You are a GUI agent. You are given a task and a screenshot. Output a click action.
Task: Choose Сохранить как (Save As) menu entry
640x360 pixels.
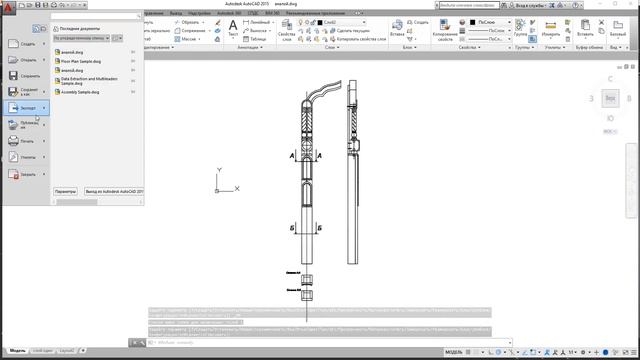click(x=27, y=91)
